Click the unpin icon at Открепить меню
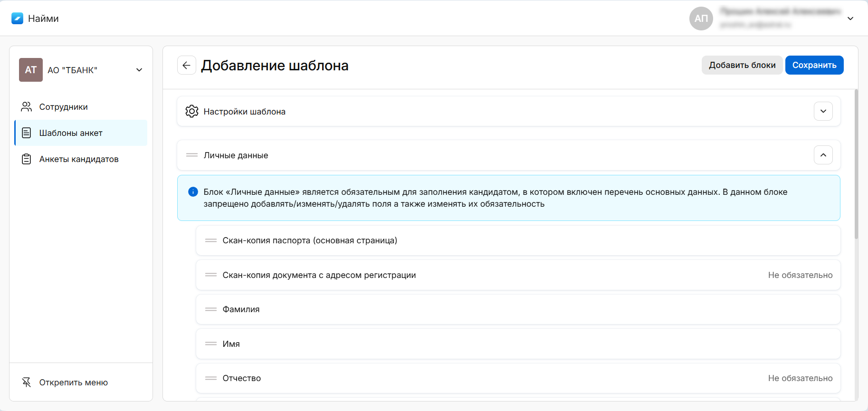The image size is (868, 411). pyautogui.click(x=27, y=382)
